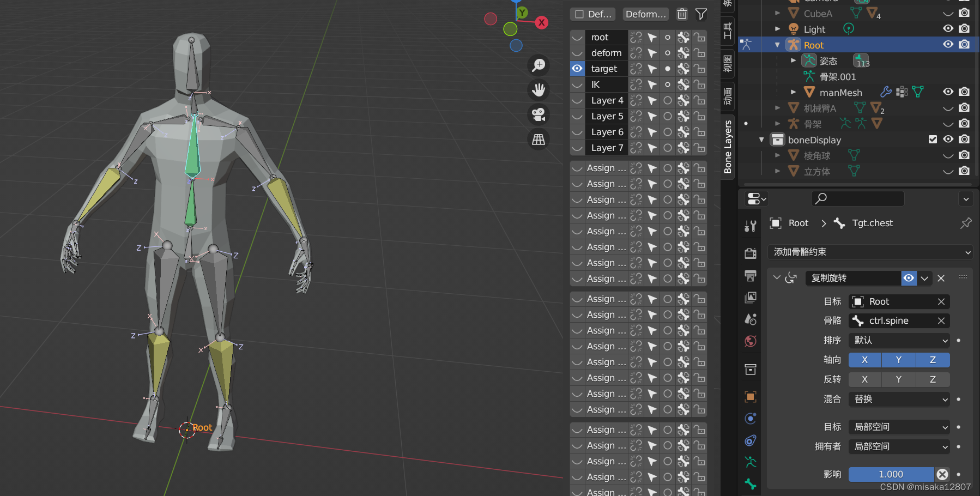
Task: Expand the manMesh tree item
Action: pos(794,92)
